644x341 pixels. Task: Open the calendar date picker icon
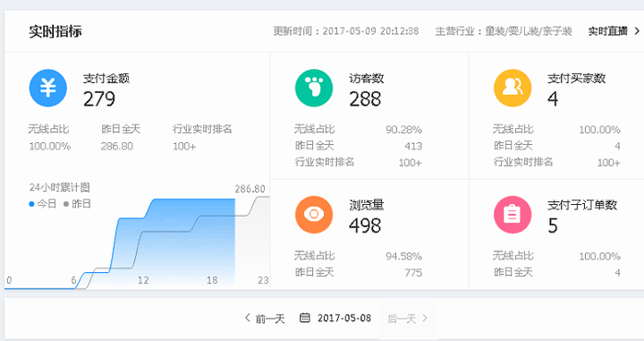click(305, 318)
